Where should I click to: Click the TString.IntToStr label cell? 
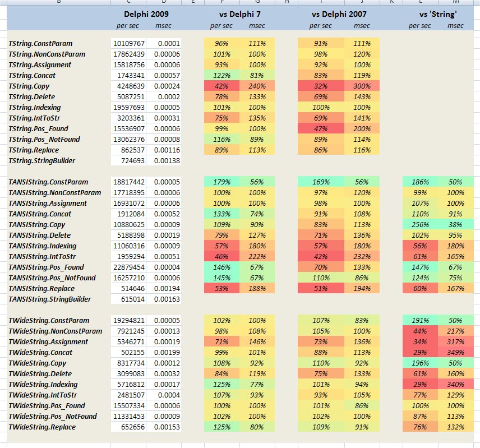coord(34,118)
